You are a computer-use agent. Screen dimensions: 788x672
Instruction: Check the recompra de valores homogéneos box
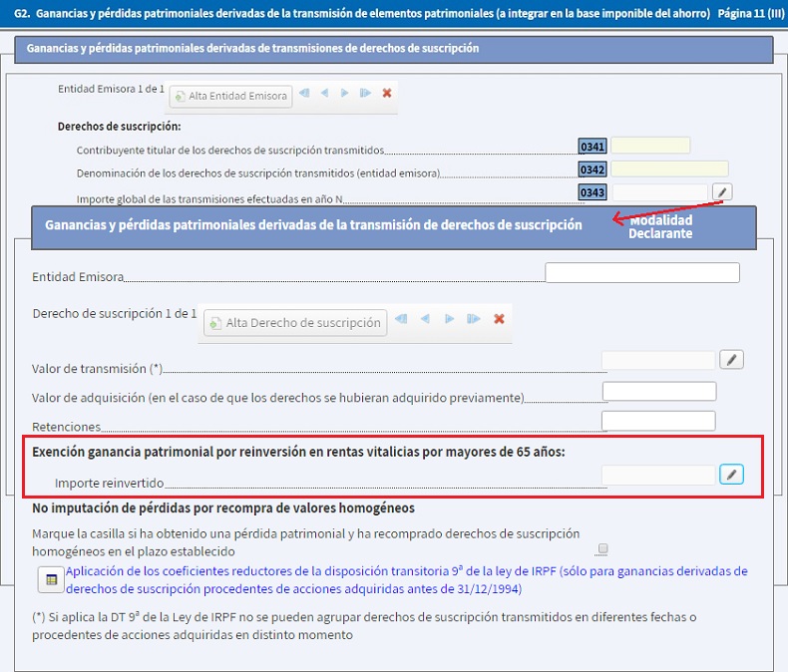click(x=603, y=548)
